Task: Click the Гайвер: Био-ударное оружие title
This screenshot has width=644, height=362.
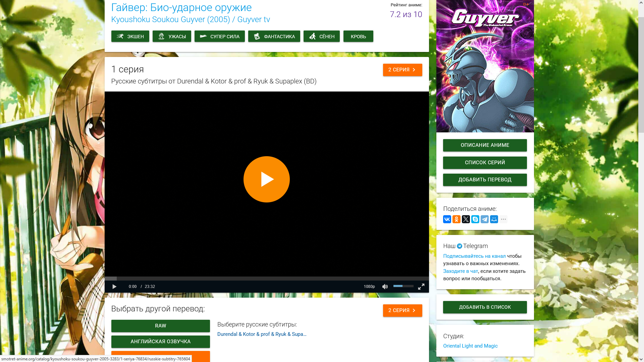Action: [181, 7]
